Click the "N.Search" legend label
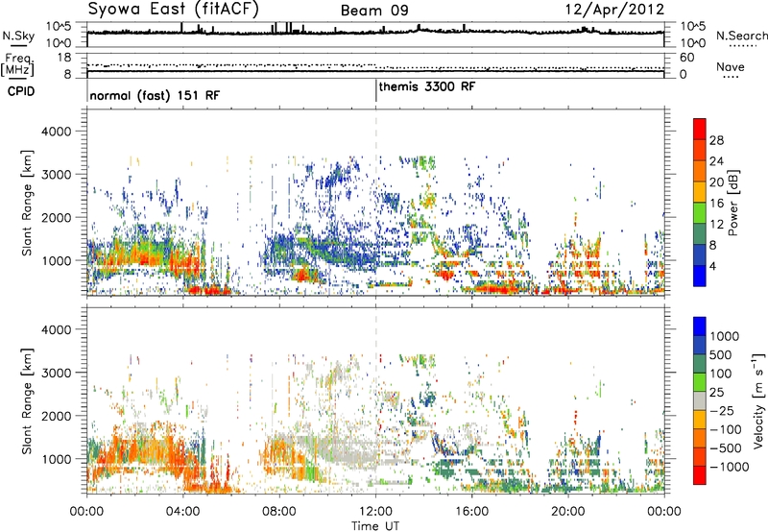768x532 pixels. pos(741,36)
